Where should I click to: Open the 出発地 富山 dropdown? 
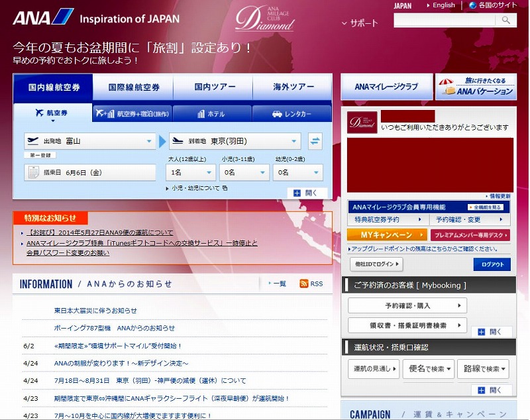90,141
